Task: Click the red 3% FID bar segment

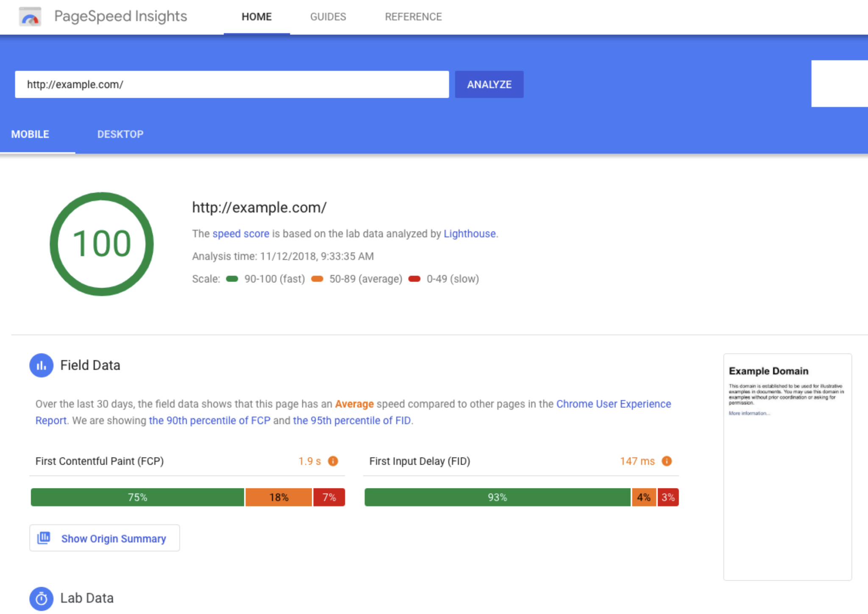Action: click(x=668, y=497)
